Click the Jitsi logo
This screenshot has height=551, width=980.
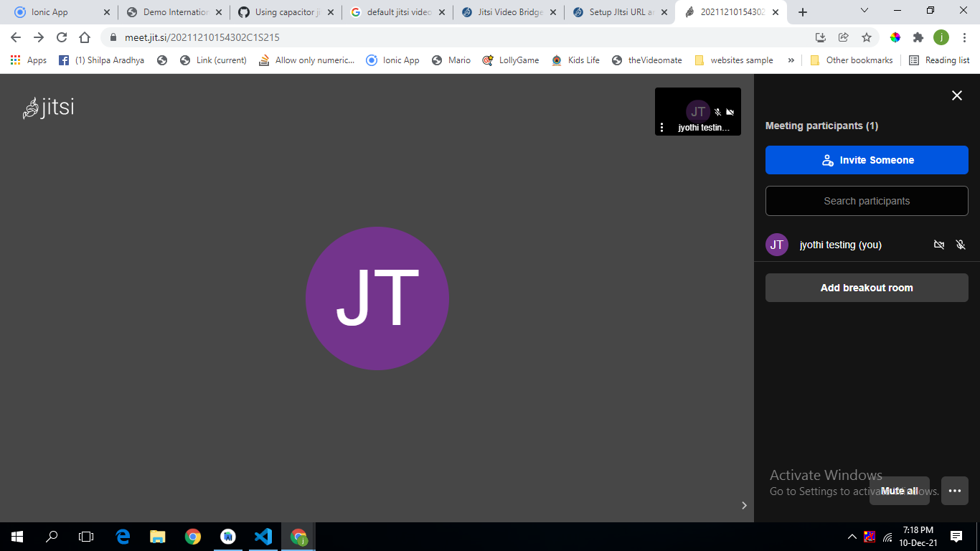pyautogui.click(x=47, y=108)
